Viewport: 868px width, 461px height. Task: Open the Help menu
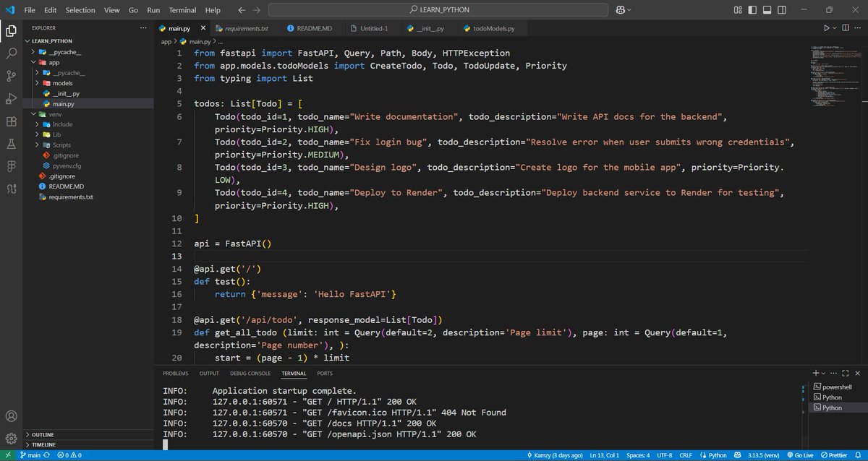point(213,10)
